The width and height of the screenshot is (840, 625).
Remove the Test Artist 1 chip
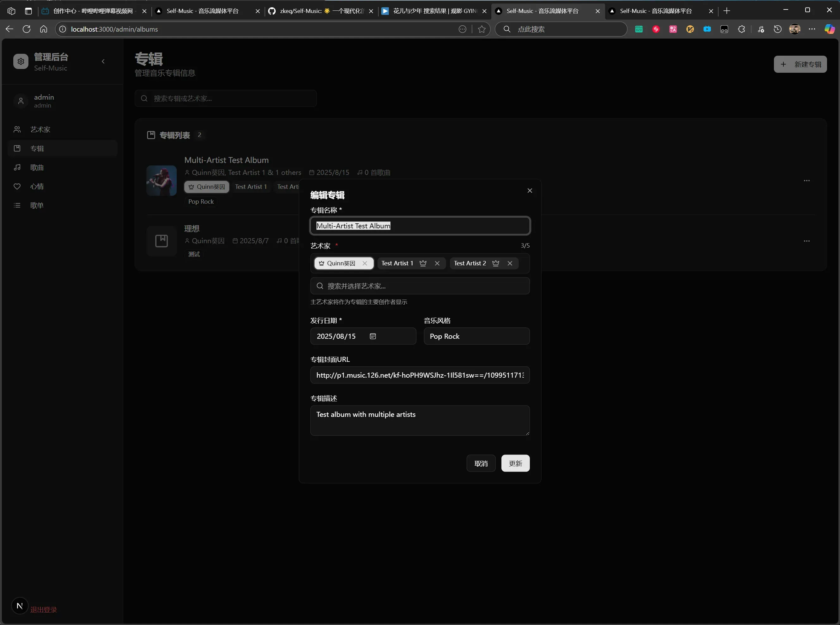click(x=437, y=263)
